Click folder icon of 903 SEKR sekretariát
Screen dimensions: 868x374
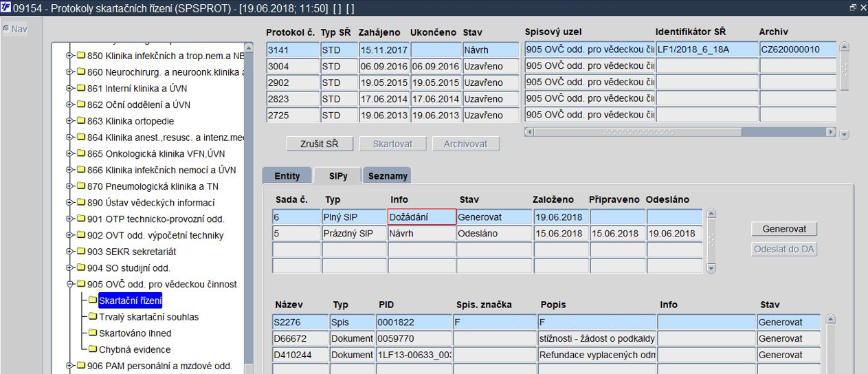(x=80, y=252)
